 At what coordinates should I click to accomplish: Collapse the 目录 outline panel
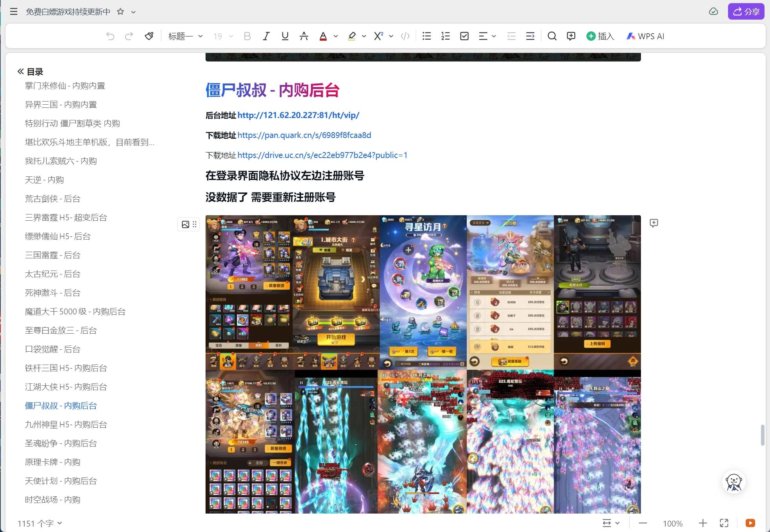pyautogui.click(x=21, y=71)
